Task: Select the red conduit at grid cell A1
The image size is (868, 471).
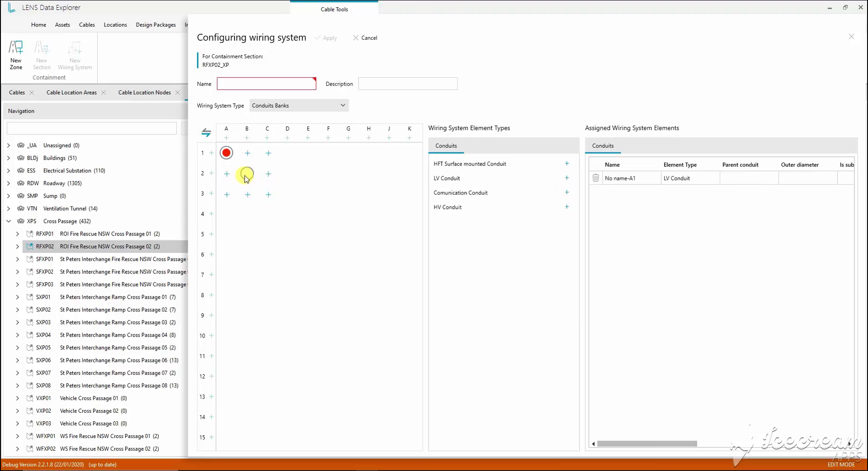Action: tap(226, 153)
